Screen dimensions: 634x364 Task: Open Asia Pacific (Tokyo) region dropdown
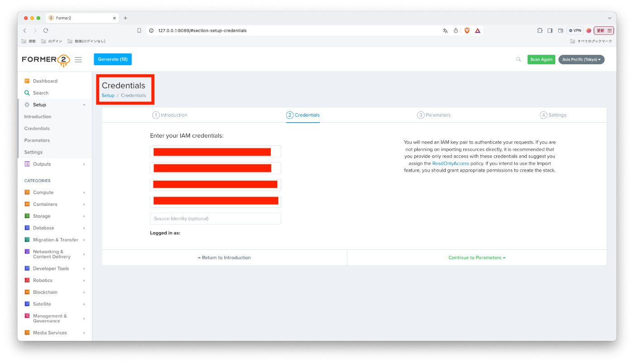pos(581,59)
